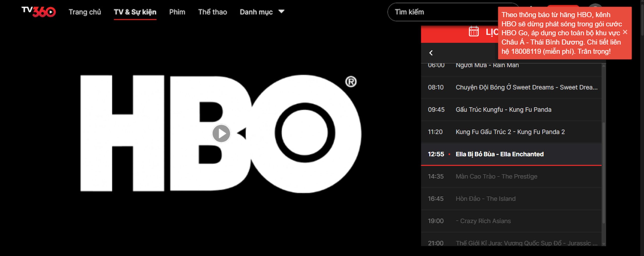644x256 pixels.
Task: Select current program Ella Enchanted at 12:55
Action: [511, 154]
